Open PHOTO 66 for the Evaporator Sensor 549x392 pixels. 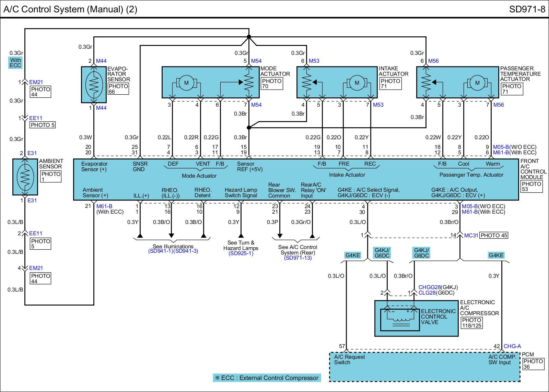point(118,89)
